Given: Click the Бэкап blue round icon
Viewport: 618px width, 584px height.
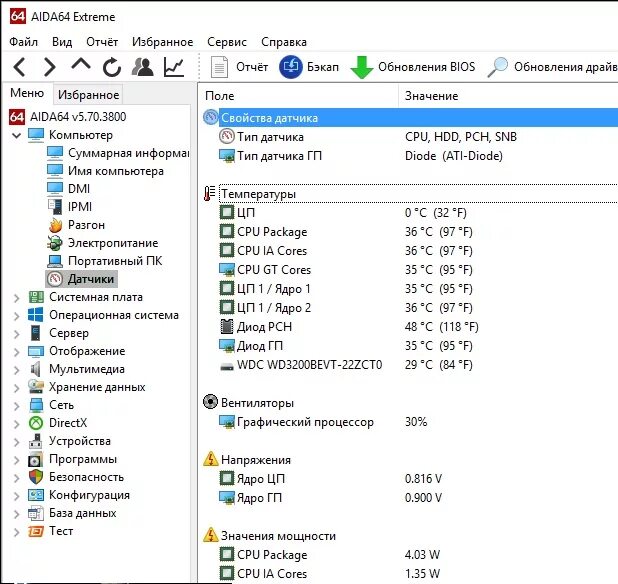Looking at the screenshot, I should pyautogui.click(x=290, y=67).
